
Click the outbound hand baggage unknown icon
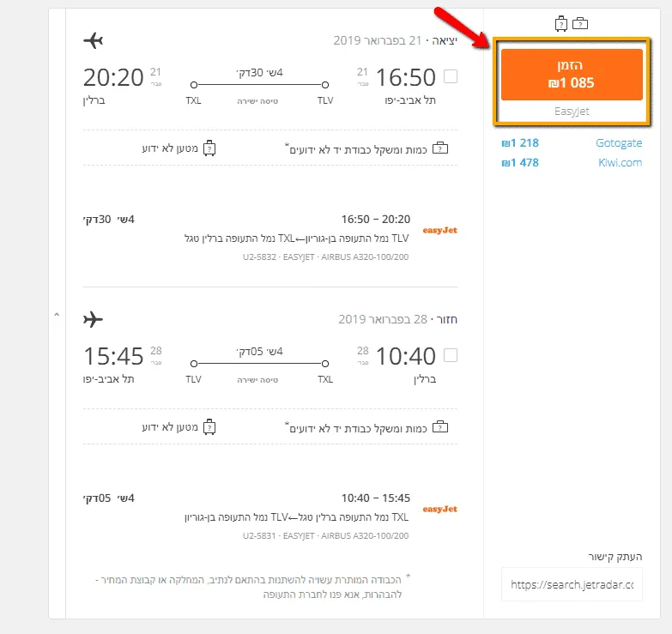click(x=441, y=148)
